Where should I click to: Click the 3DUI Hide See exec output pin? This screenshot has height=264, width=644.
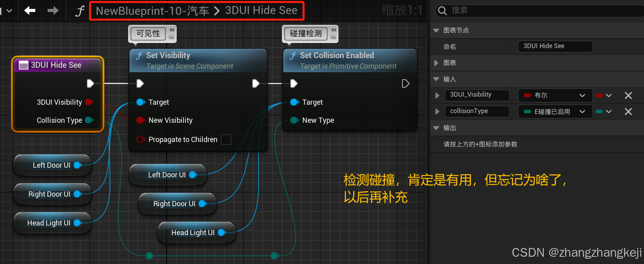(x=90, y=83)
